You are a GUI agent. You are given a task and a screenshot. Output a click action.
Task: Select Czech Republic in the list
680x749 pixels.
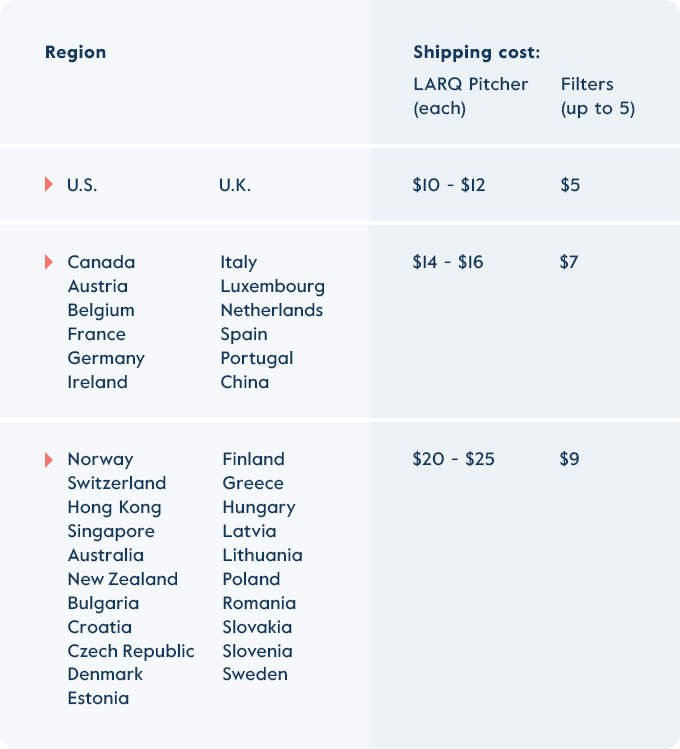131,652
